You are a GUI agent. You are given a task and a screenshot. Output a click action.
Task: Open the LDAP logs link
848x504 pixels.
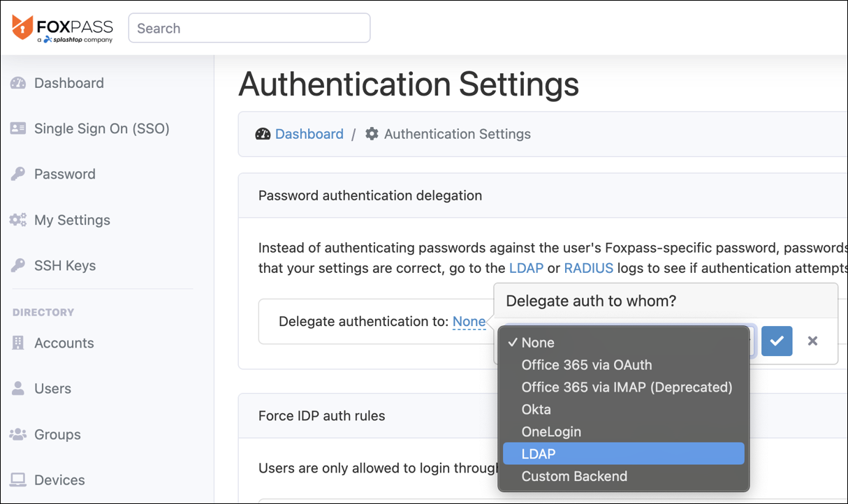(526, 268)
